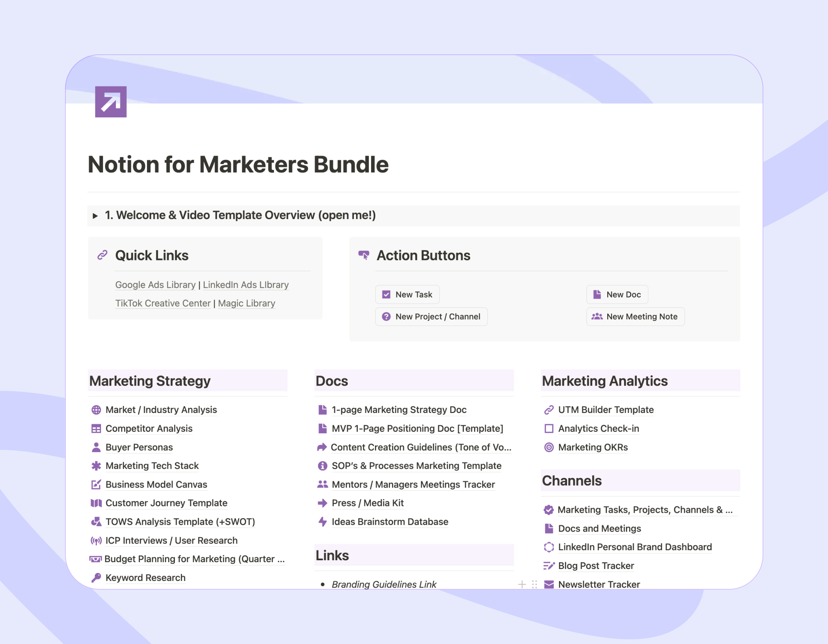Viewport: 828px width, 644px height.
Task: Open Marketing Tech Stack page
Action: tap(152, 466)
